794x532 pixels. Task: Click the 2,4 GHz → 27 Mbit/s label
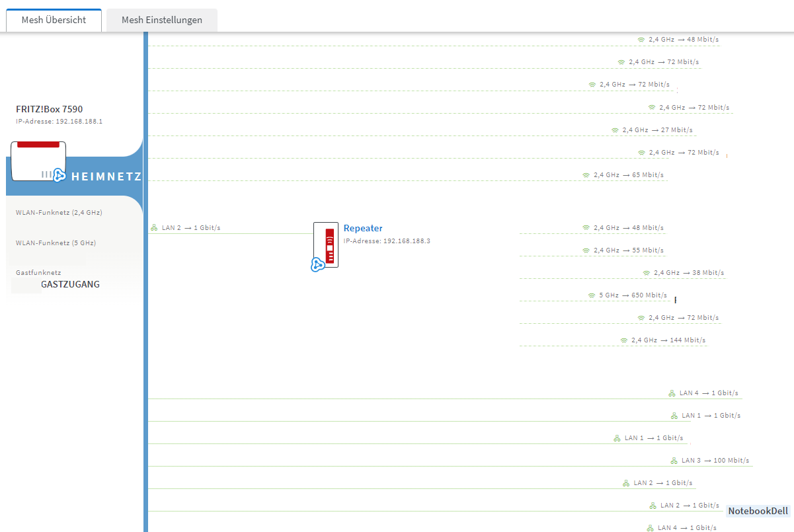(658, 130)
